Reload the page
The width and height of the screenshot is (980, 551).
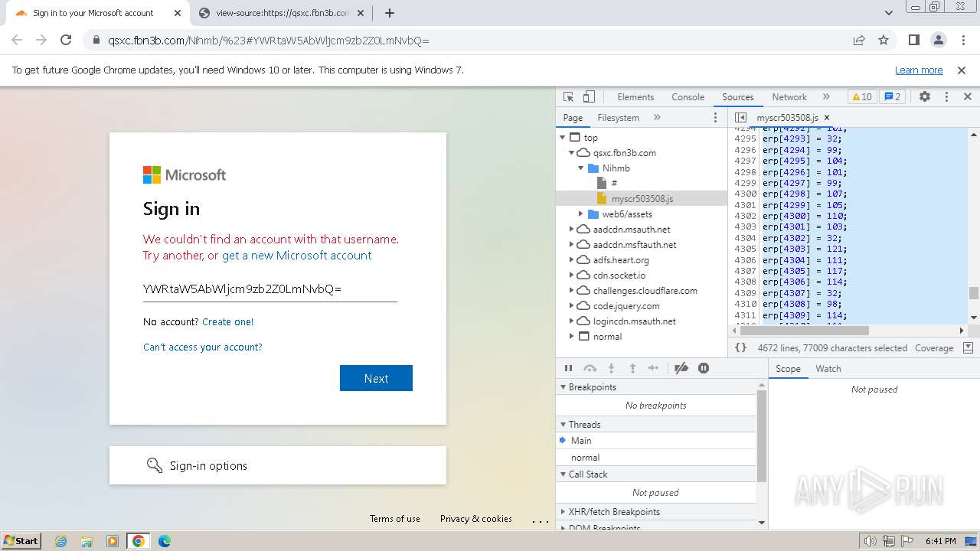[66, 41]
